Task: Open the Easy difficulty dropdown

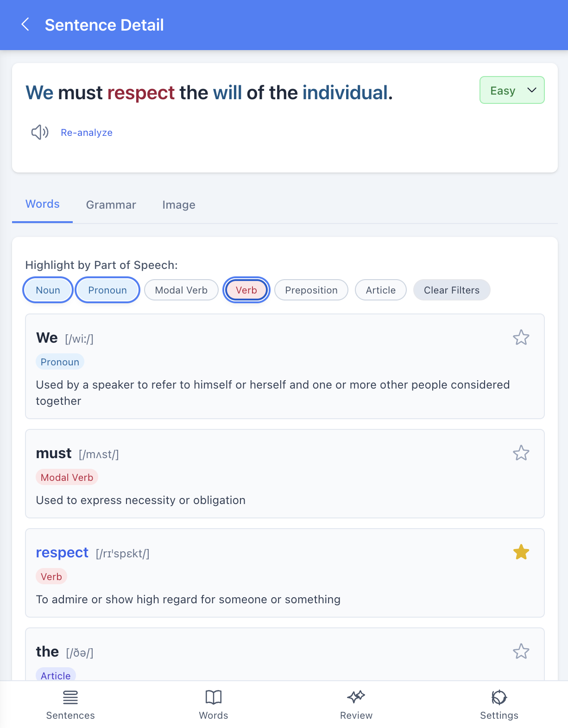Action: 511,90
